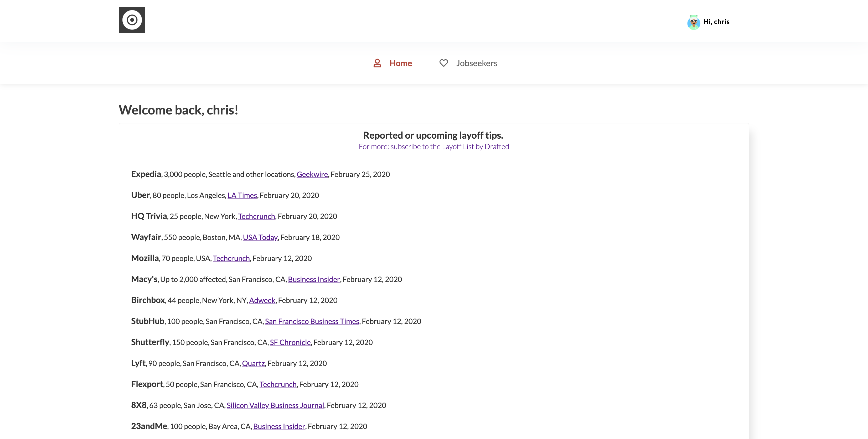
Task: Open the LA Times link for Uber
Action: click(242, 196)
